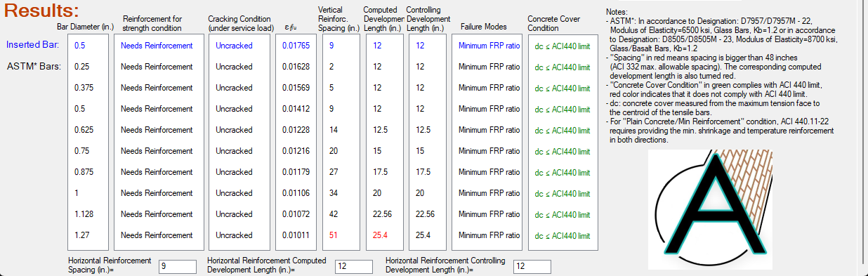Select the red spacing value 51
This screenshot has width=868, height=276.
click(333, 235)
